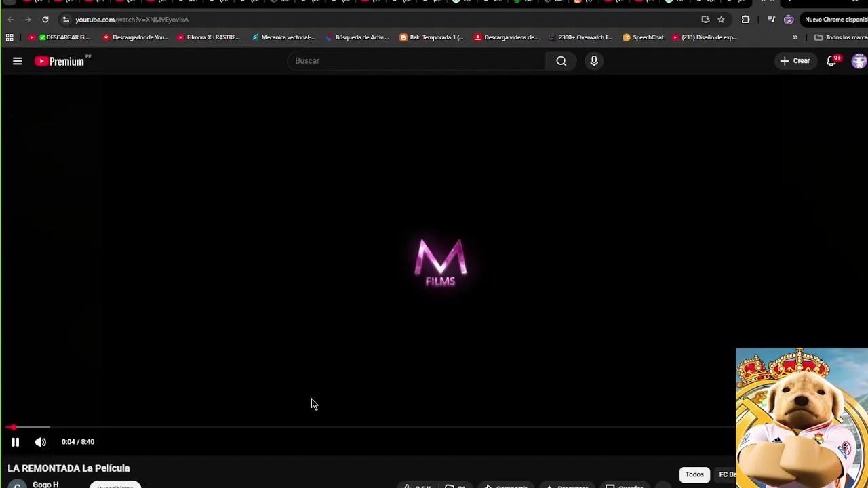Open the Gogo H channel name
The height and width of the screenshot is (488, 868).
tap(45, 485)
